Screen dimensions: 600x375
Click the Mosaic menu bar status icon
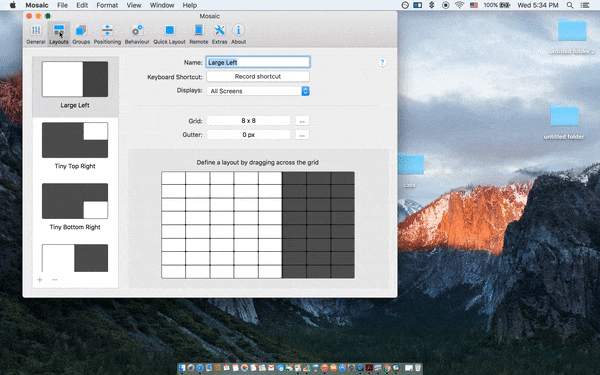click(417, 5)
